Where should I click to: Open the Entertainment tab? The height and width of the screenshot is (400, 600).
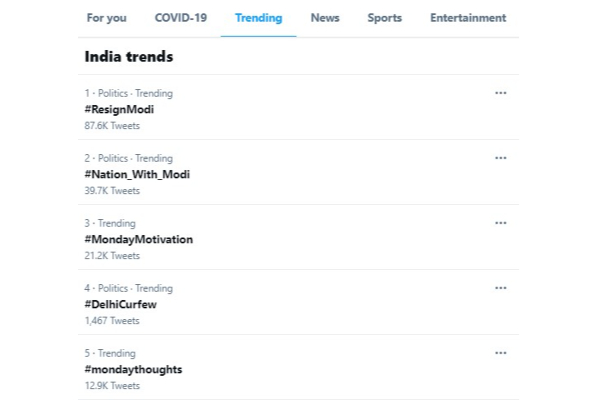[x=468, y=18]
